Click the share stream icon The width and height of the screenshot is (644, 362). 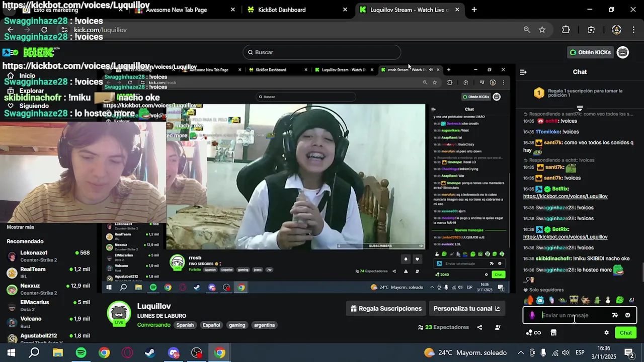(479, 327)
